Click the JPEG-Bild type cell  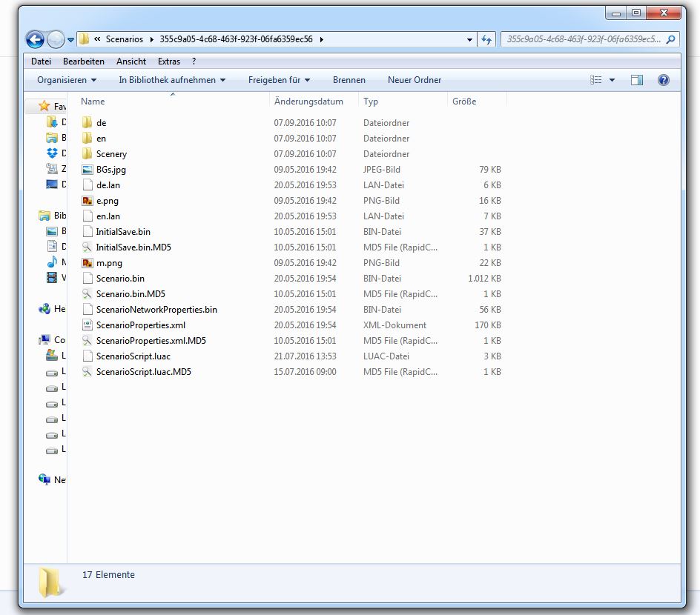(382, 170)
